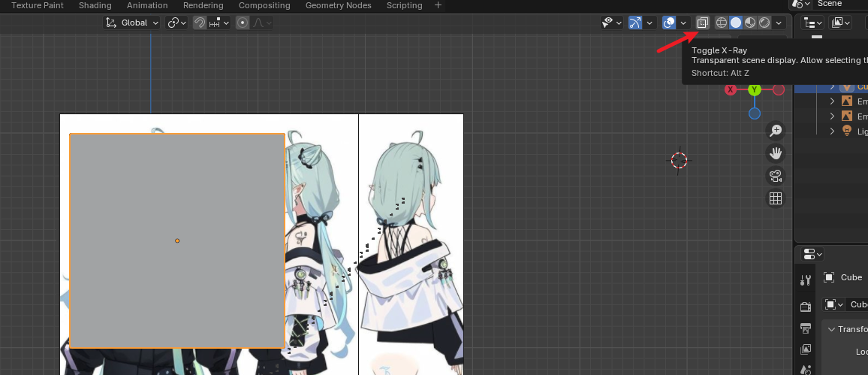This screenshot has height=375, width=868.
Task: Switch viewport shading to Wireframe
Action: pos(722,23)
